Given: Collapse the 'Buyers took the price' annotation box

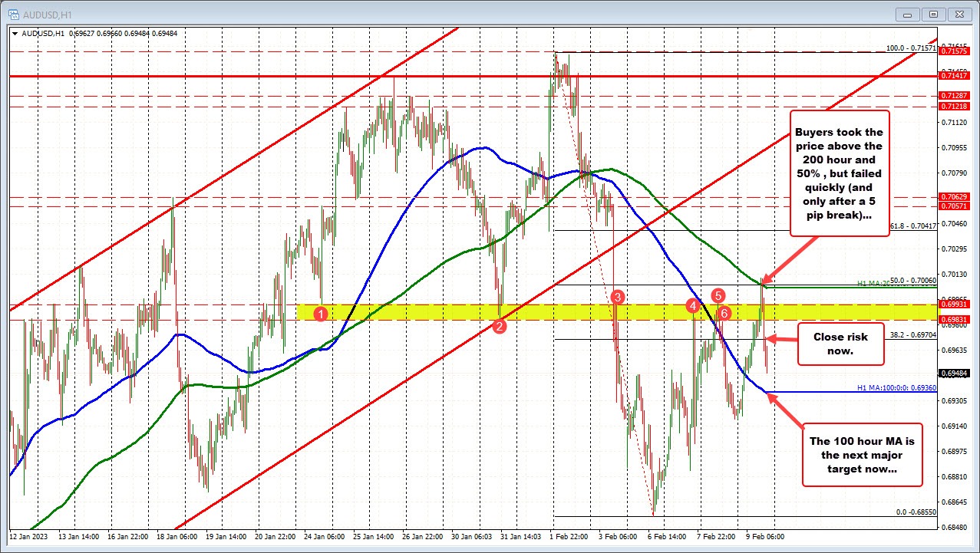Looking at the screenshot, I should [x=840, y=173].
